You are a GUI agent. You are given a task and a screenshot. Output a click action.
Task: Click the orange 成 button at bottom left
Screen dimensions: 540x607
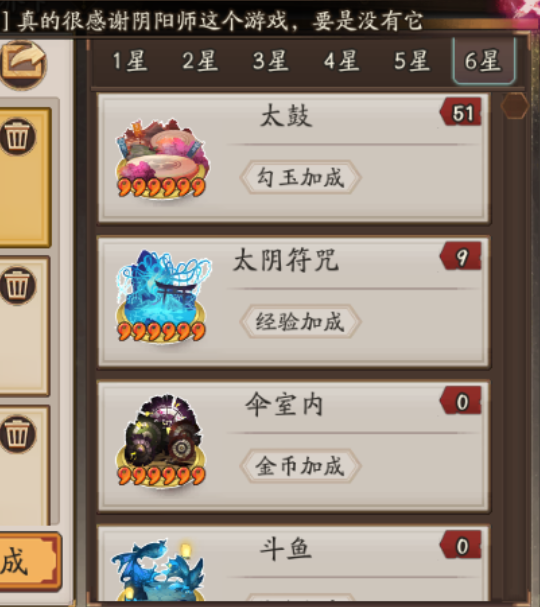click(x=29, y=562)
